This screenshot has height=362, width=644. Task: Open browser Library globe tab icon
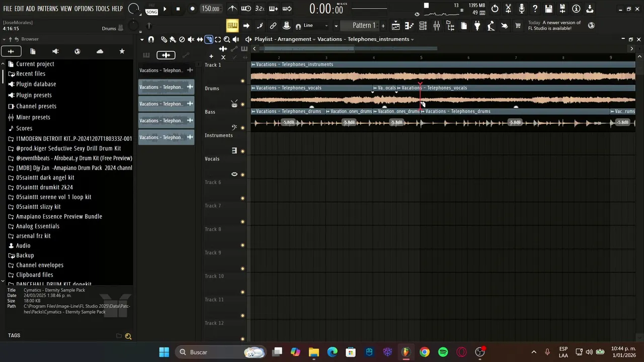pos(77,51)
